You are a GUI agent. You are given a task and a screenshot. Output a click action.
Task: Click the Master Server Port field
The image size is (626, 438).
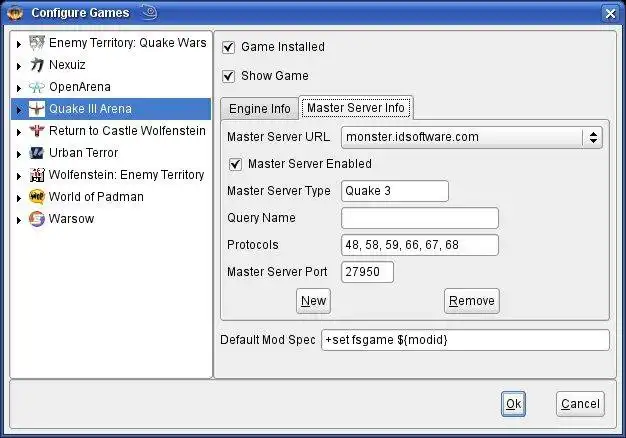(367, 272)
